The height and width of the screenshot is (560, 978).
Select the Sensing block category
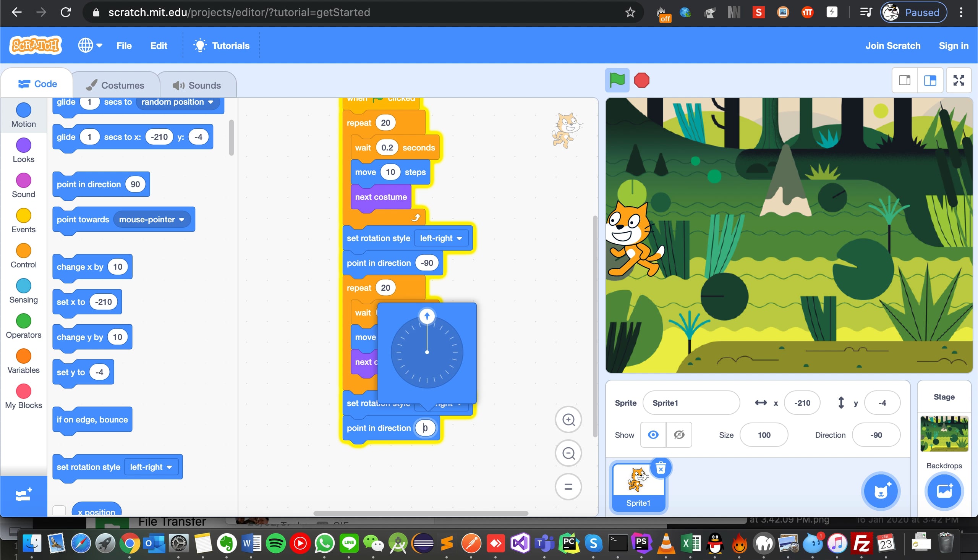pos(23,291)
